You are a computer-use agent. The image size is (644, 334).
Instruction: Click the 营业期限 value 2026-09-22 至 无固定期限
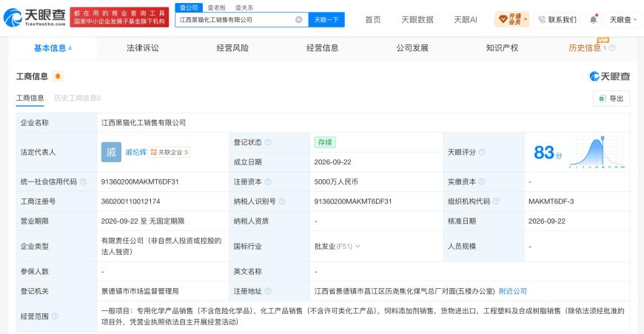[x=143, y=221]
